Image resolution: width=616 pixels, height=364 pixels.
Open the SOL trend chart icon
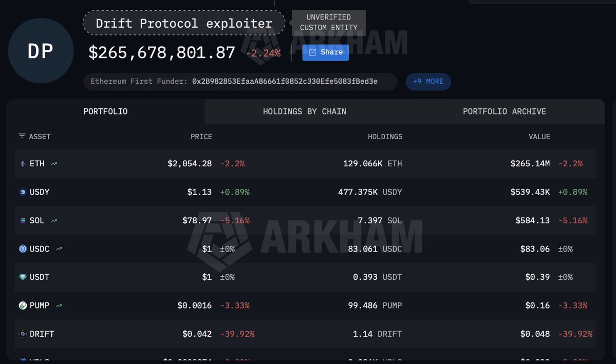click(54, 220)
